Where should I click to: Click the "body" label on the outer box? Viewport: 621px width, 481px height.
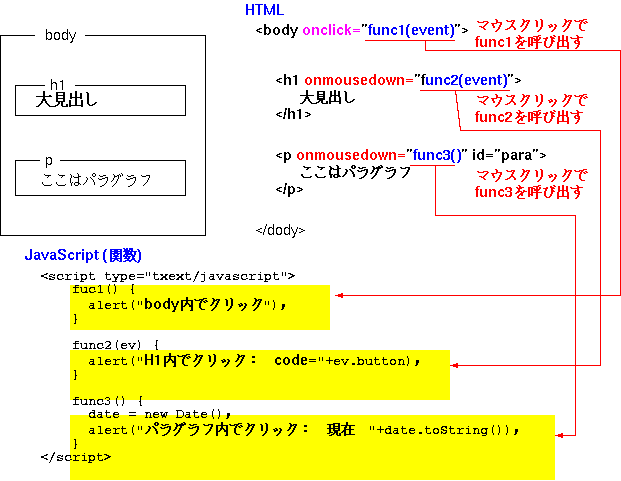[60, 35]
